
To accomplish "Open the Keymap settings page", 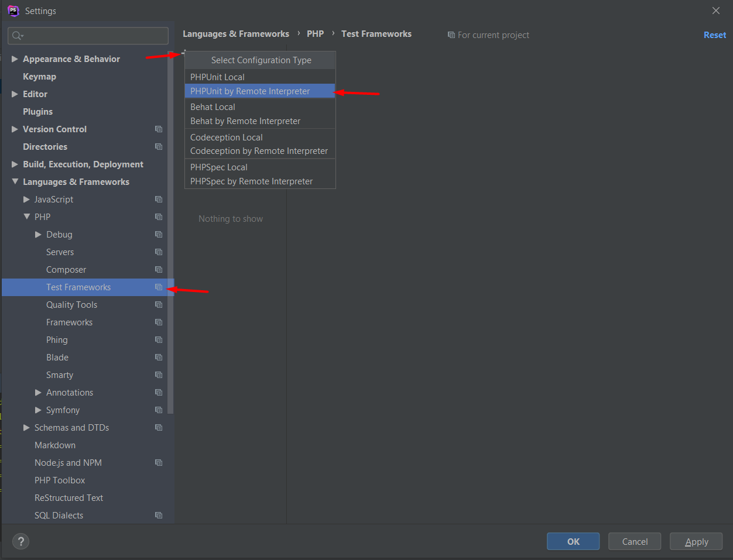I will pyautogui.click(x=39, y=77).
